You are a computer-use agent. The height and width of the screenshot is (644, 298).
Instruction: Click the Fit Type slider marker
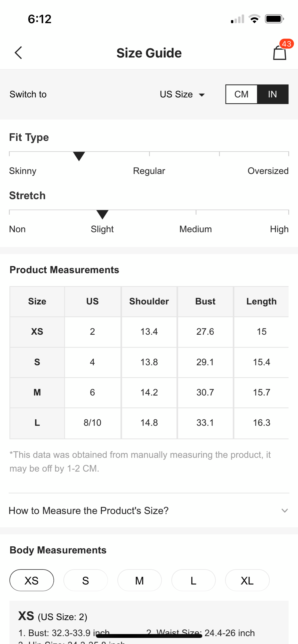click(79, 156)
